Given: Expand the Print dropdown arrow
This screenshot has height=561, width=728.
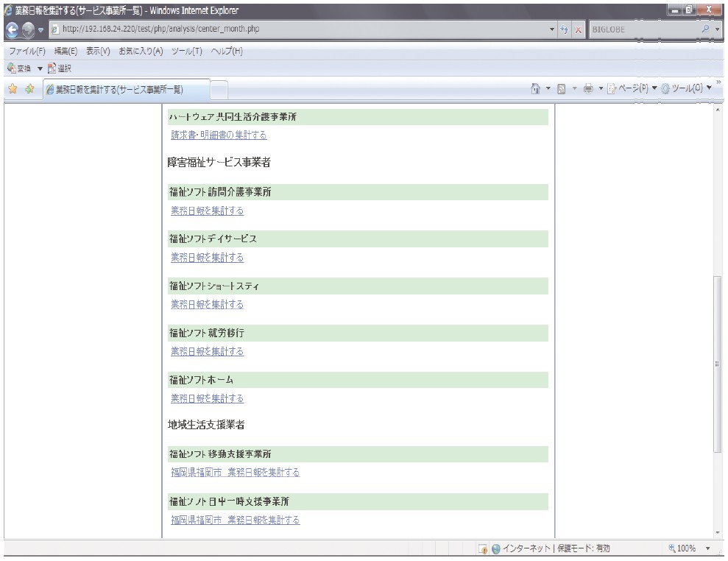Looking at the screenshot, I should point(601,88).
